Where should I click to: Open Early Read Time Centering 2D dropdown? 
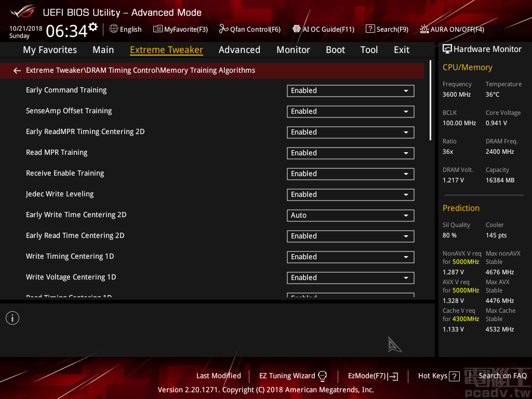(351, 236)
